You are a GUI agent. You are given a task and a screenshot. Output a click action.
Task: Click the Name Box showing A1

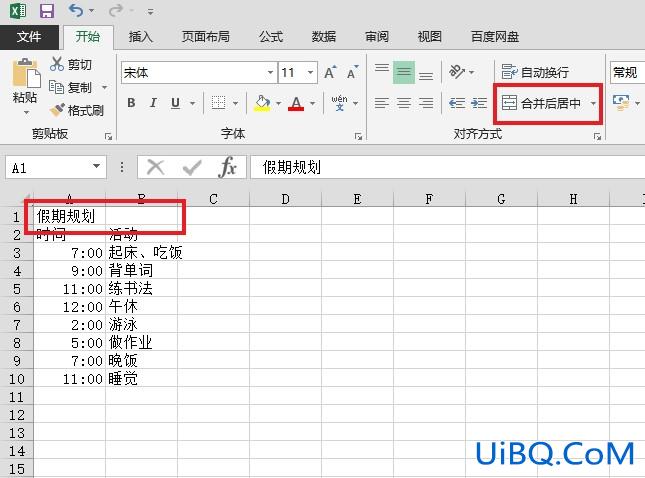pos(56,167)
